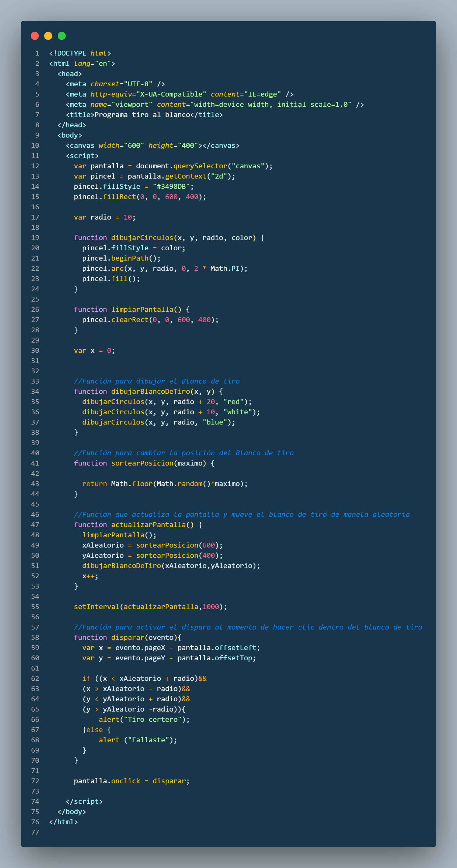
Task: Click 'pantalla.onclick = disparar;' line
Action: [131, 781]
